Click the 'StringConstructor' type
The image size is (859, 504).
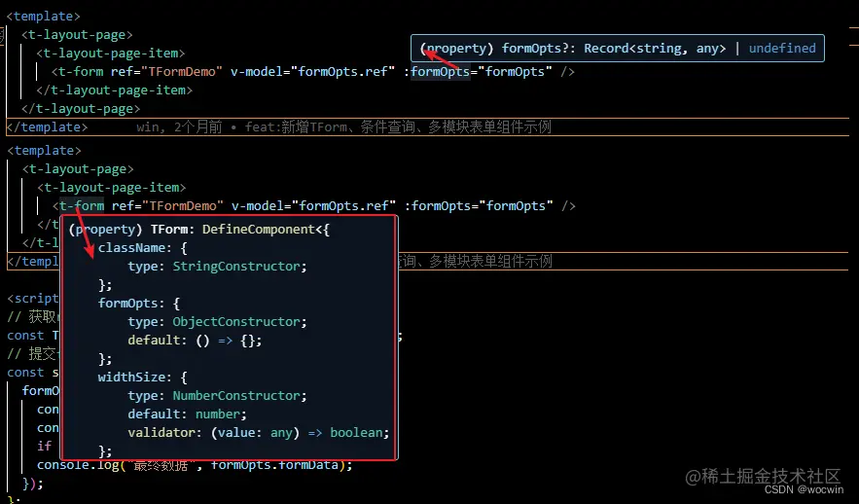[236, 267]
